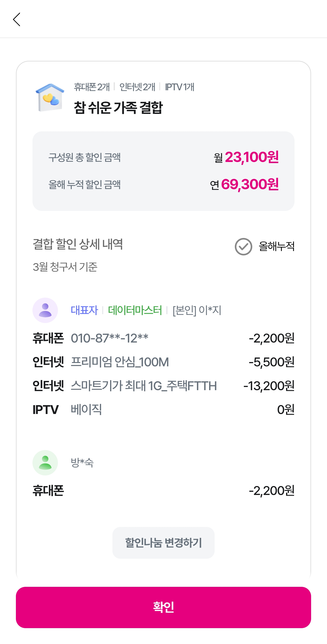Screen dimensions: 327x644
Task: Tap the purple representative profile avatar
Action: coord(45,310)
